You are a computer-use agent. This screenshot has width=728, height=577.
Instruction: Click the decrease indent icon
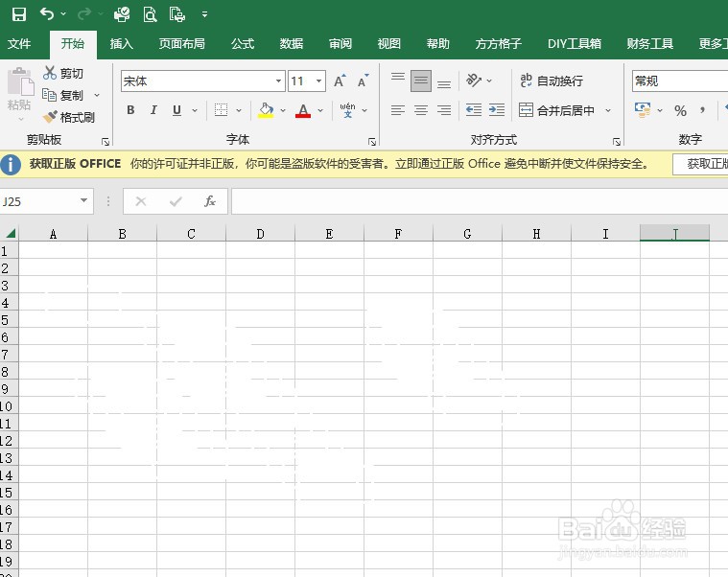[x=473, y=110]
